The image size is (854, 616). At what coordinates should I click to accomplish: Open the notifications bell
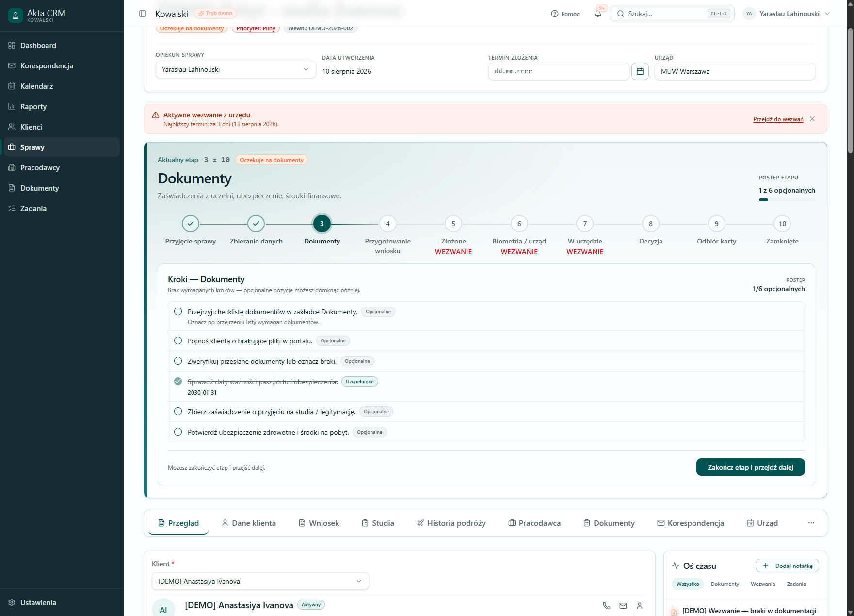coord(598,14)
